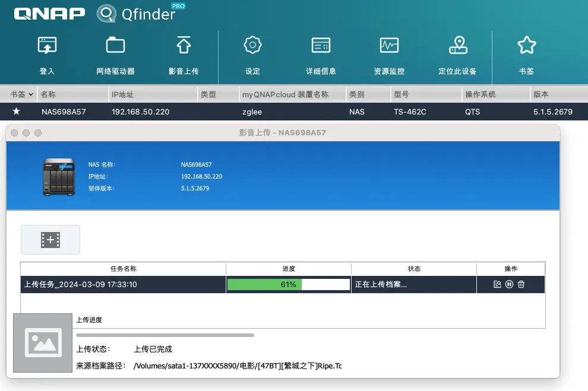588x391 pixels.
Task: Select the NAS698A57 device name cell
Action: [64, 112]
